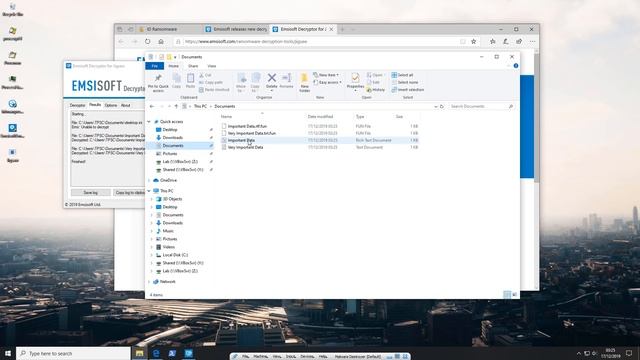Click the Paste icon in the ribbon
This screenshot has height=360, width=640.
tap(190, 81)
